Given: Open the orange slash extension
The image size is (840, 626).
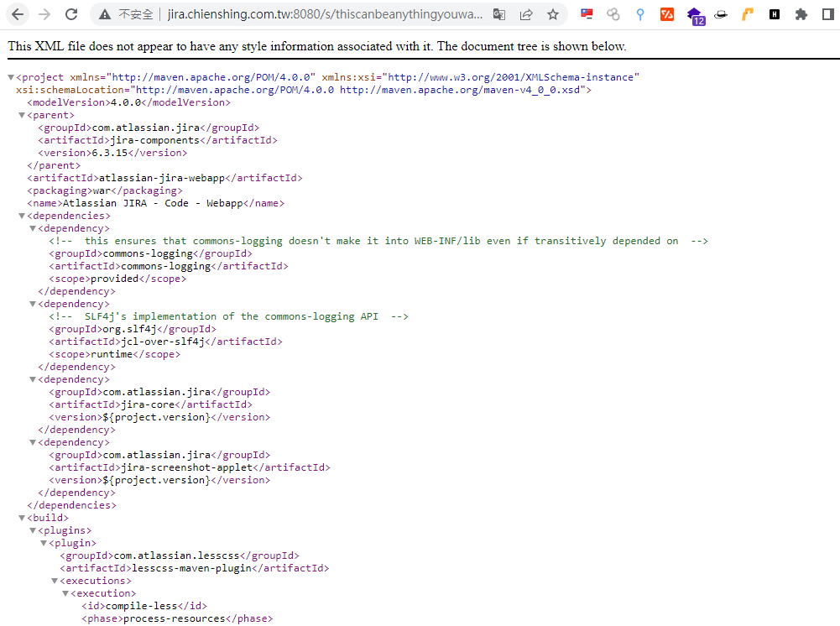Looking at the screenshot, I should tap(667, 14).
